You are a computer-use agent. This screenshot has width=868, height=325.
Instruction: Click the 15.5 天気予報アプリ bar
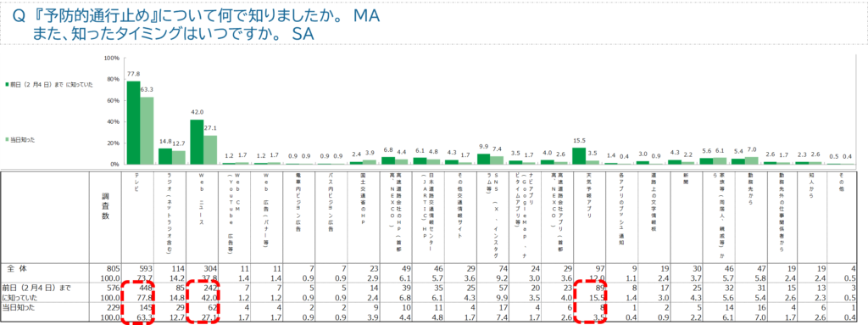579,156
